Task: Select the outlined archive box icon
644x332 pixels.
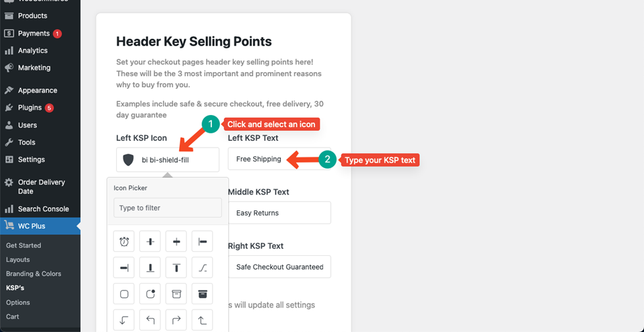Action: pyautogui.click(x=176, y=294)
